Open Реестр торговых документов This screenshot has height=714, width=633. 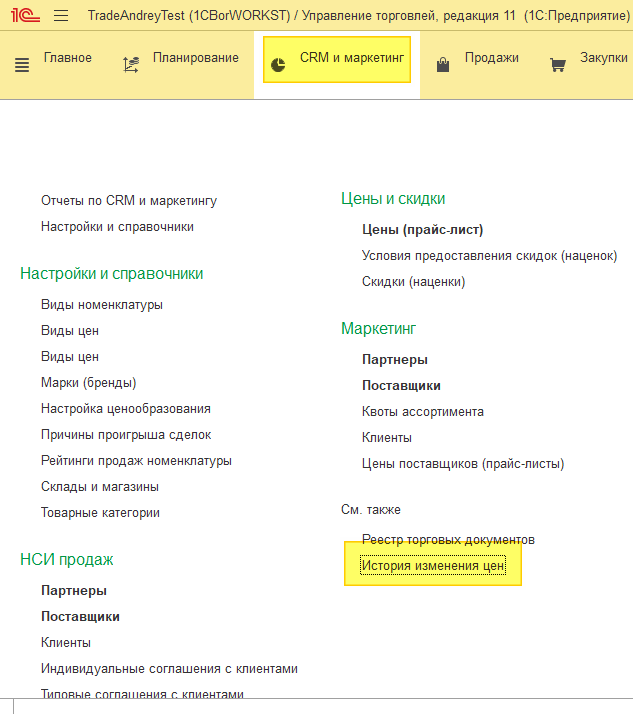(448, 540)
